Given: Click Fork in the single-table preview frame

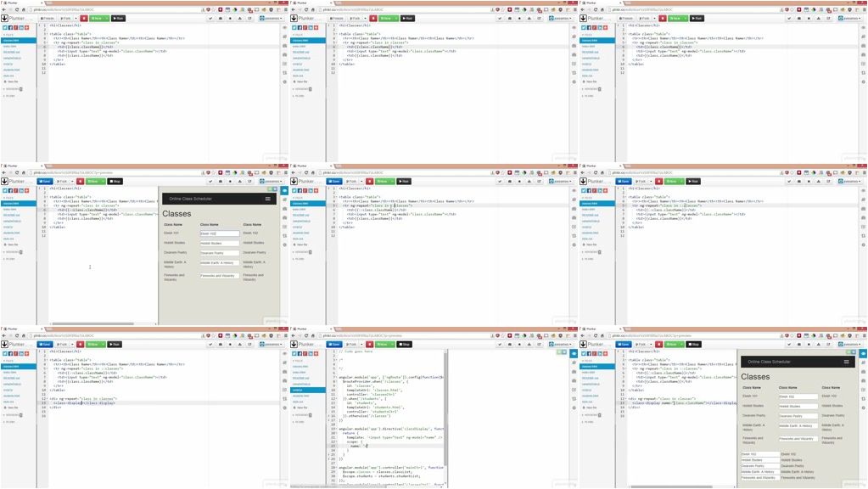Looking at the screenshot, I should (x=63, y=181).
